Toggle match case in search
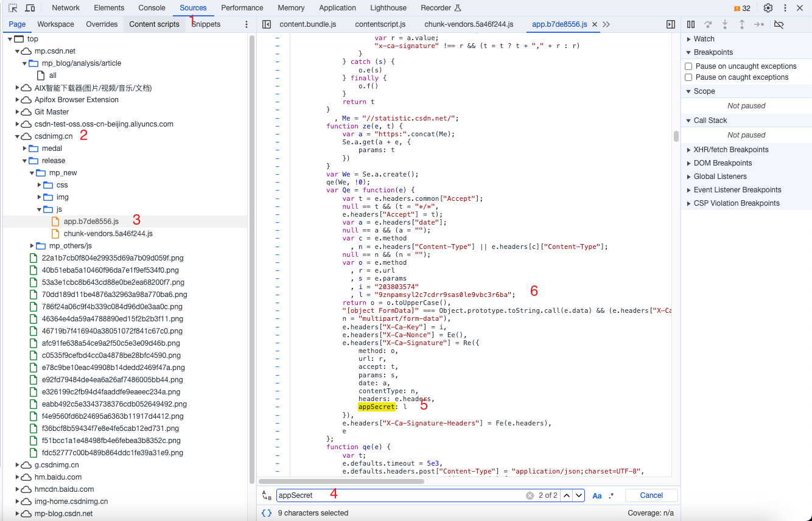Viewport: 812px width, 521px height. coord(597,495)
